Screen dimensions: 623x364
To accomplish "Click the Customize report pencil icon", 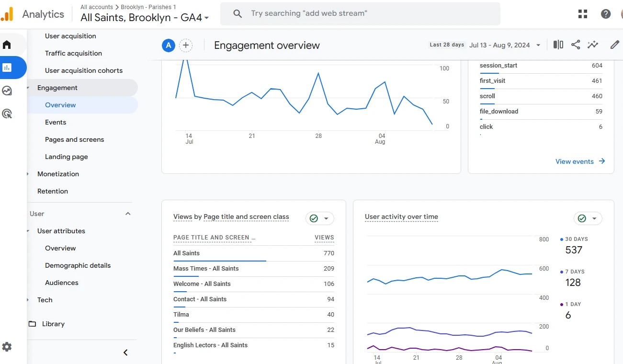I will pos(615,45).
